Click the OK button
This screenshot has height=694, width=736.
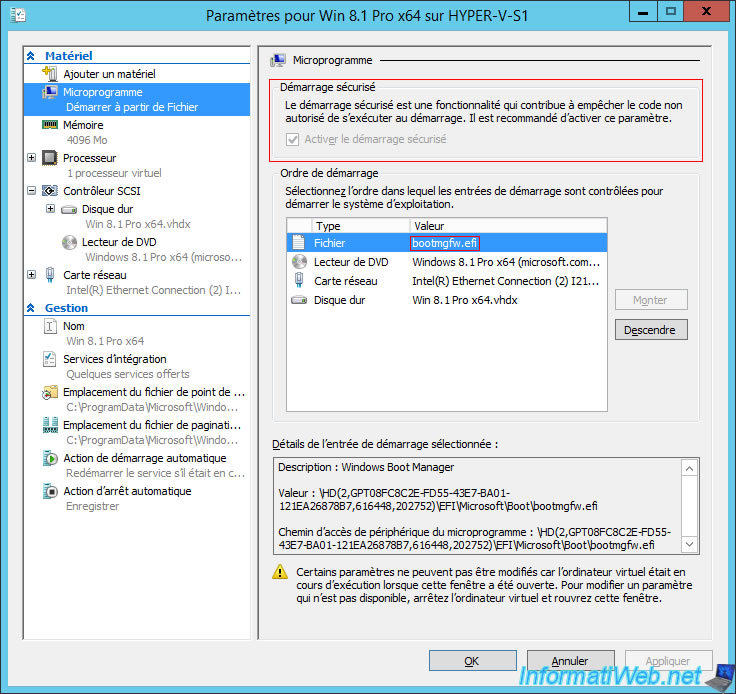(x=472, y=661)
